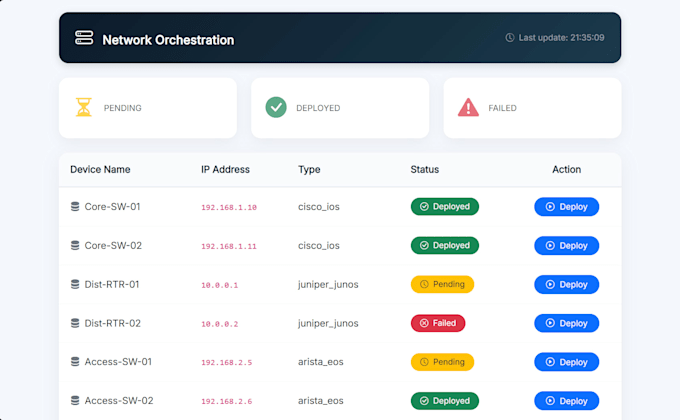680x420 pixels.
Task: Deploy configuration to Access-SW-02
Action: [x=566, y=400]
